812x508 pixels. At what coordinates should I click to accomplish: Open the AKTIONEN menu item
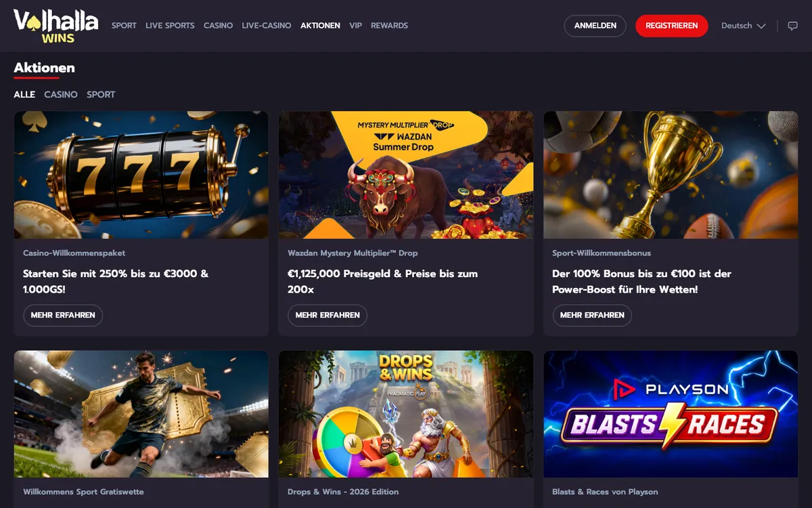pos(320,26)
